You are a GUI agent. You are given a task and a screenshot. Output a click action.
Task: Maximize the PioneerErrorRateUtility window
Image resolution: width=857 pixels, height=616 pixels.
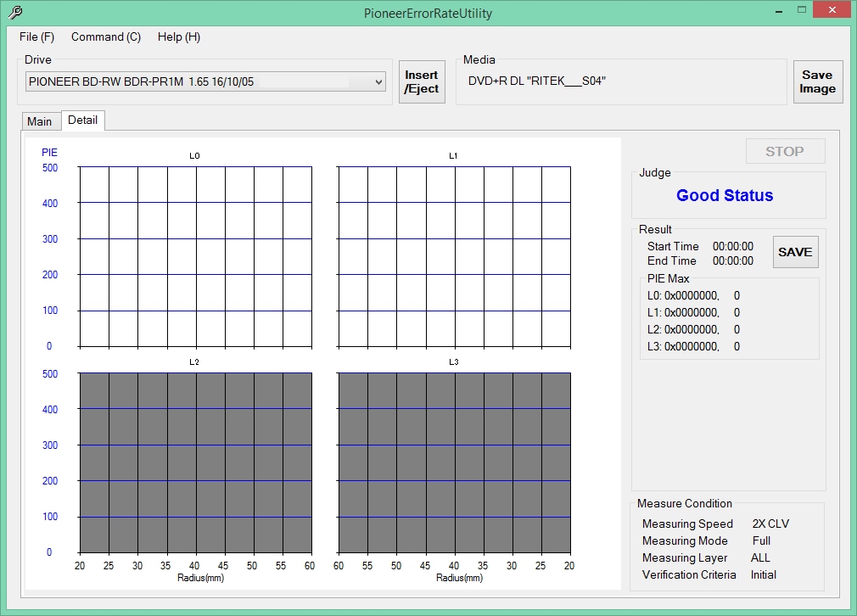802,11
